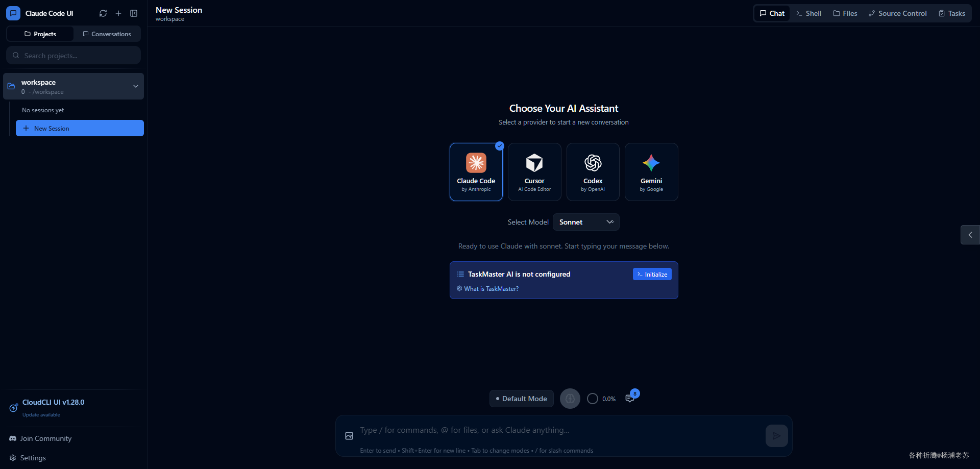
Task: Click the New Session page title
Action: 179,10
